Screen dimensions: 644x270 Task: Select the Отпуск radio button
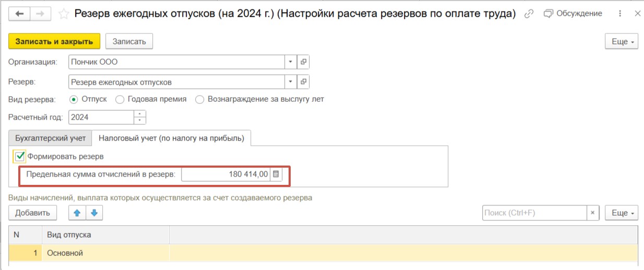tap(74, 99)
